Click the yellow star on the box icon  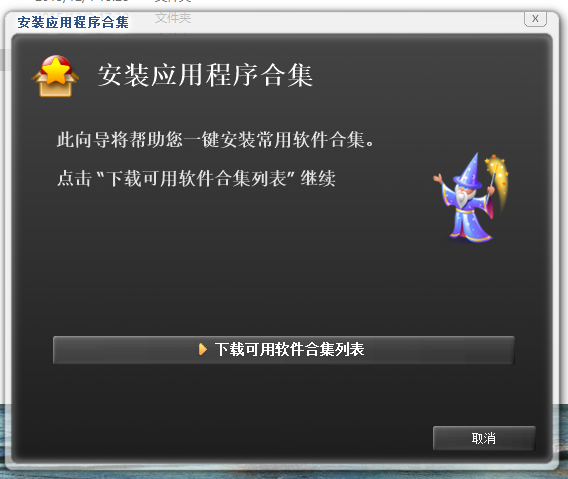[x=55, y=70]
